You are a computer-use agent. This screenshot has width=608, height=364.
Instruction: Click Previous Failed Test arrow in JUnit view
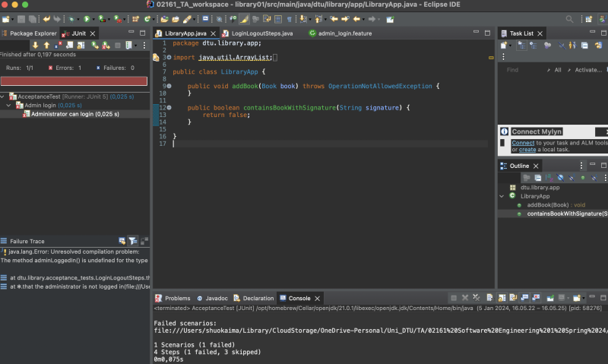pos(46,46)
